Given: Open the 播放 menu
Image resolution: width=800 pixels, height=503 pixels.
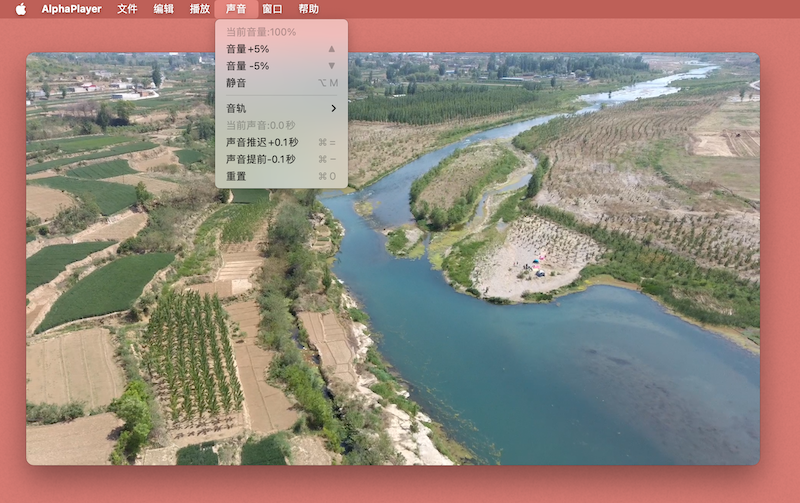Looking at the screenshot, I should click(x=199, y=9).
